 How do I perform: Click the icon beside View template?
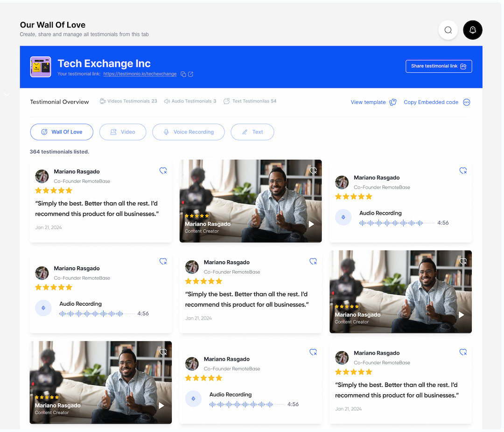[393, 102]
